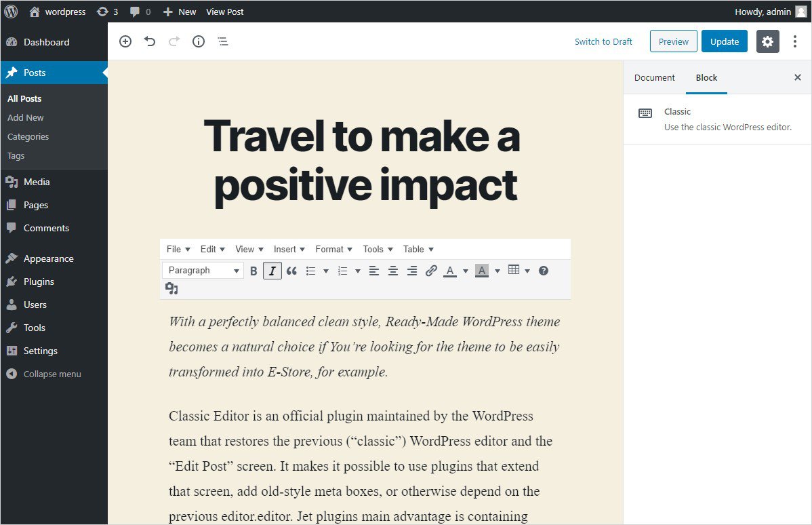This screenshot has width=812, height=525.
Task: Click the Update button
Action: [724, 41]
